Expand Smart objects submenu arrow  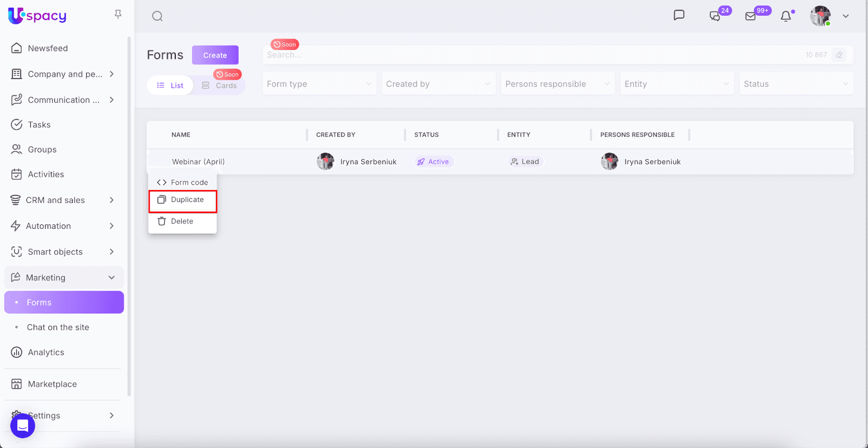112,252
